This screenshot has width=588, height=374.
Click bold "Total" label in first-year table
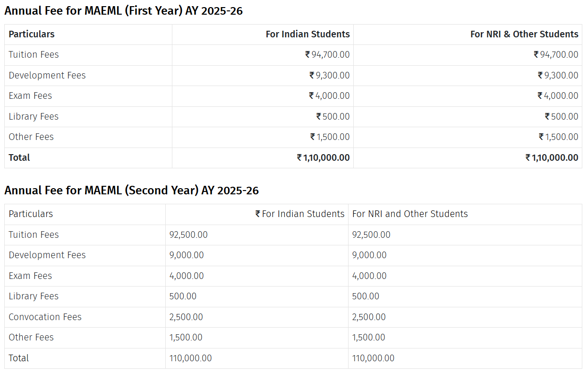[19, 157]
